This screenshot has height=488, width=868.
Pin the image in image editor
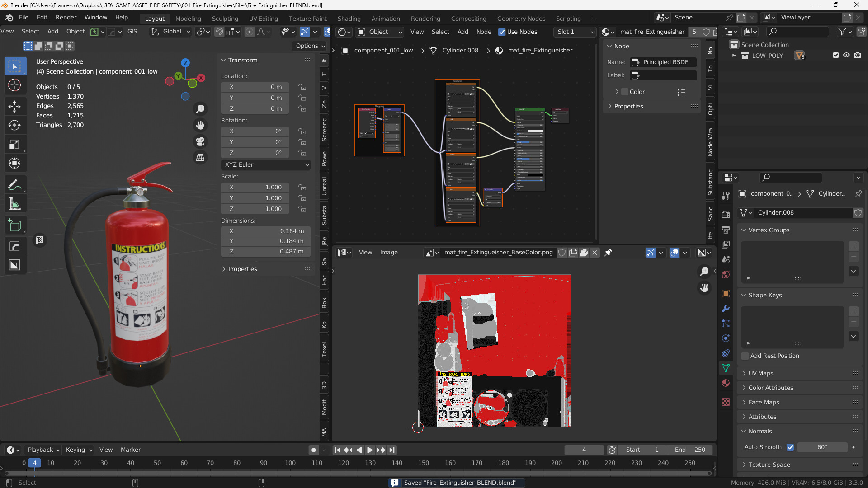pos(608,253)
